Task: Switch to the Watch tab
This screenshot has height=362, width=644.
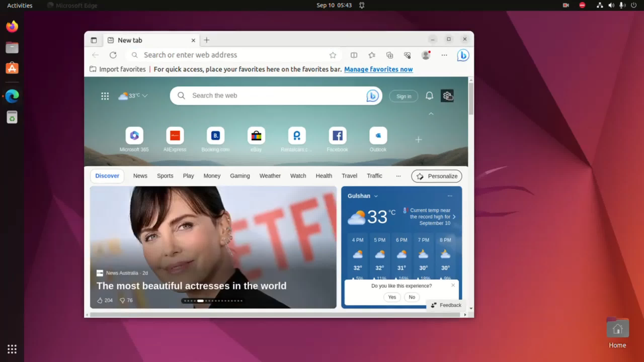Action: (x=298, y=176)
